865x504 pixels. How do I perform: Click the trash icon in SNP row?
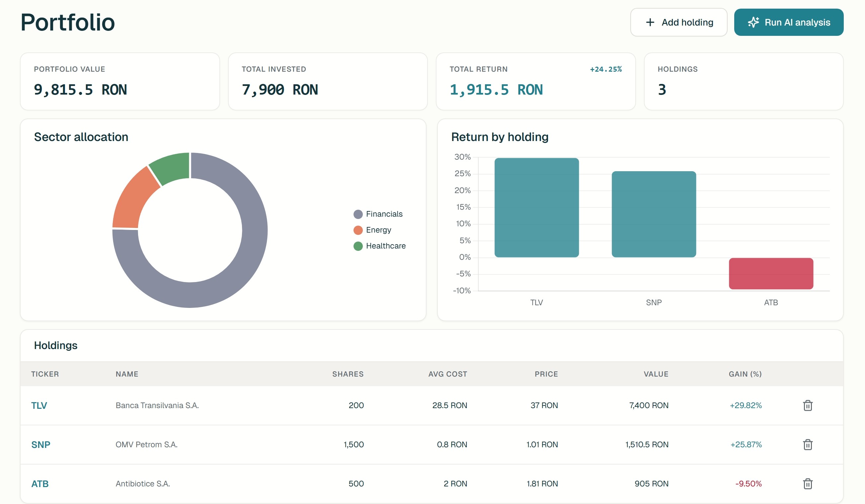807,444
